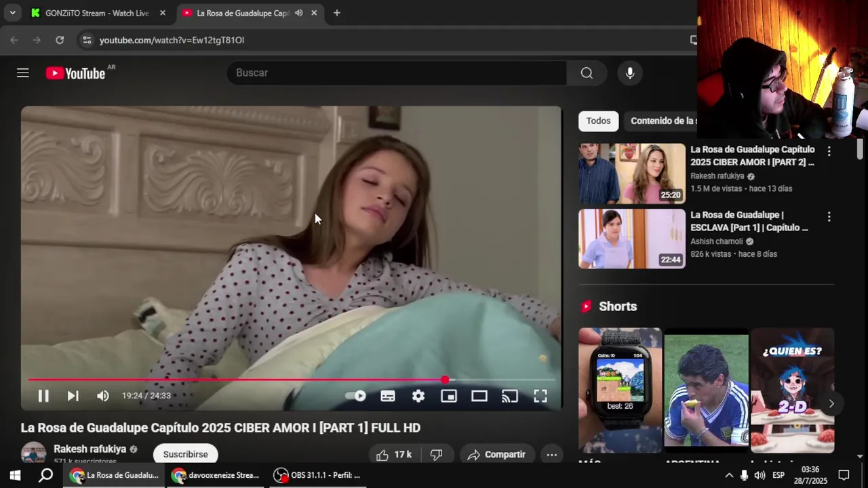868x488 pixels.
Task: Open the Maradona Short thumbnail
Action: point(706,390)
